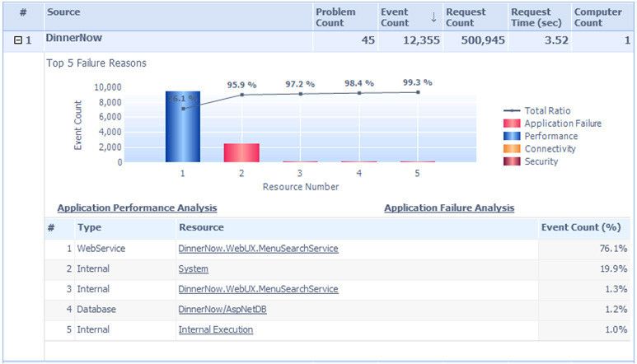Click the 1.3% event count cell
Image resolution: width=637 pixels, height=364 pixels.
tap(583, 289)
